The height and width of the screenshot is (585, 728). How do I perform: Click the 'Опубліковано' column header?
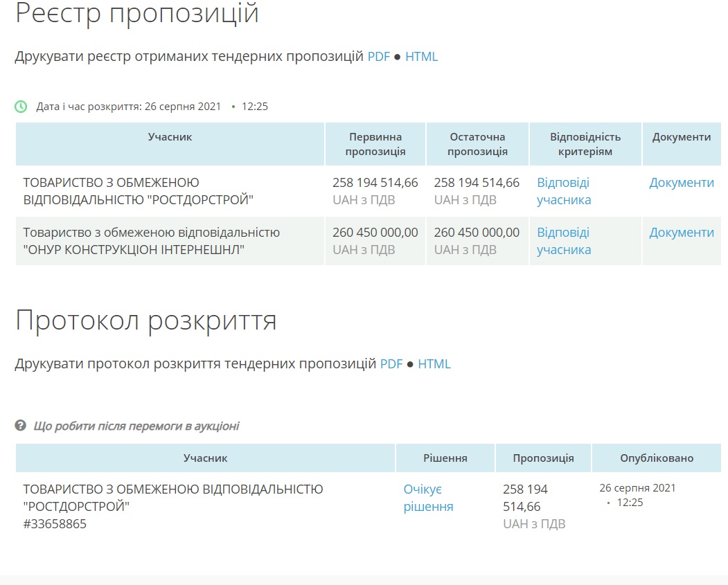pyautogui.click(x=657, y=458)
